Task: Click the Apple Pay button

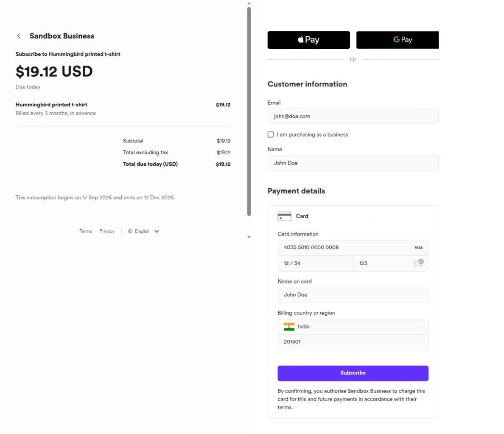Action: point(308,40)
